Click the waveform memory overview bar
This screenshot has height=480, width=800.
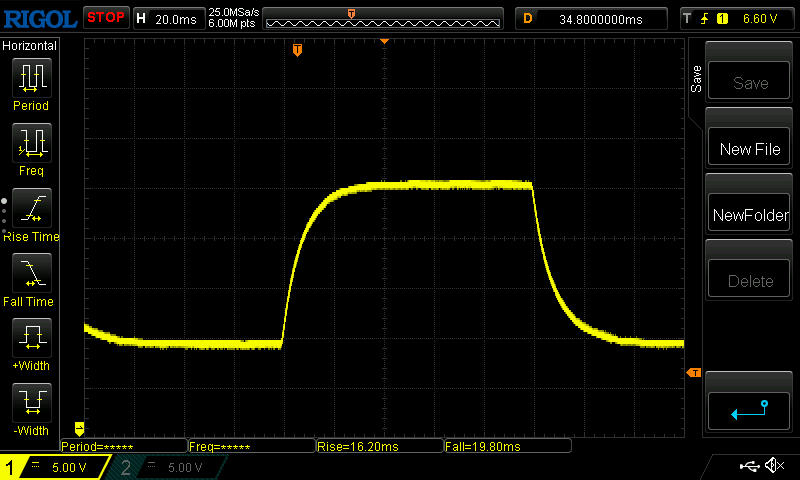coord(383,19)
